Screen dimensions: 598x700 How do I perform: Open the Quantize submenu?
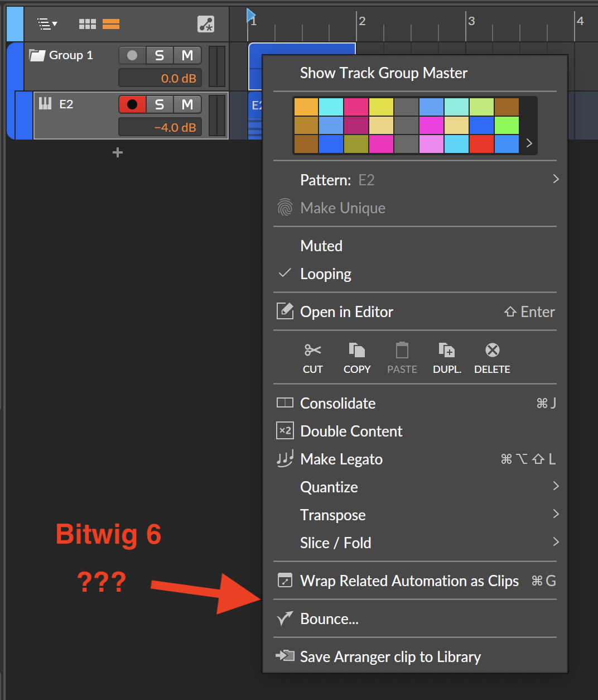(x=415, y=487)
